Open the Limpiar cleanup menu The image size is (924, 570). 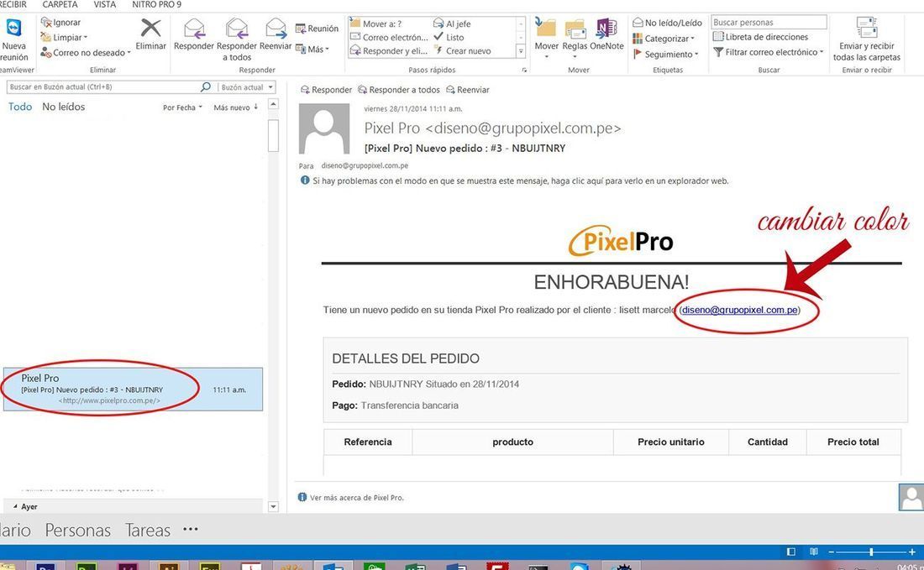[64, 37]
